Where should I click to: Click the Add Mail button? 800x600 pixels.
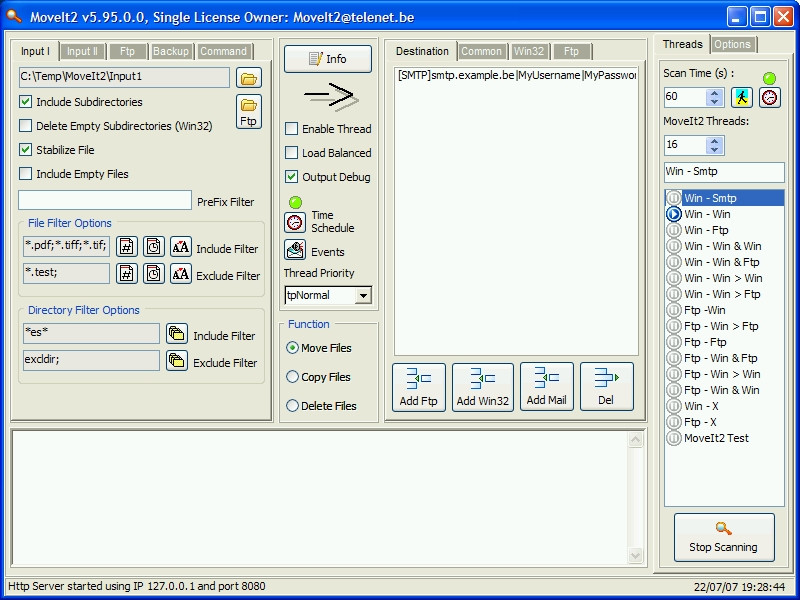point(546,386)
